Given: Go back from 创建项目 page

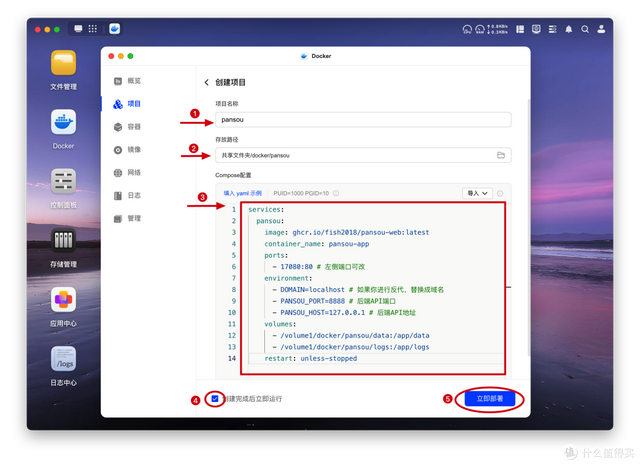Looking at the screenshot, I should point(207,82).
